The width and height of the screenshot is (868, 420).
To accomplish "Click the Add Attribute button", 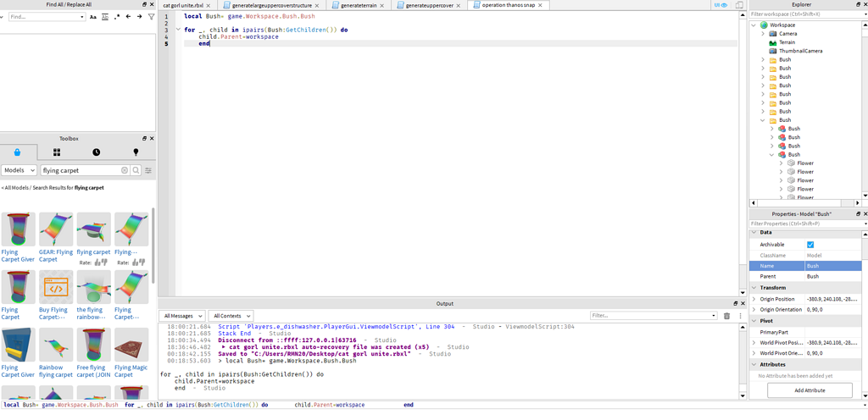I will (x=810, y=390).
